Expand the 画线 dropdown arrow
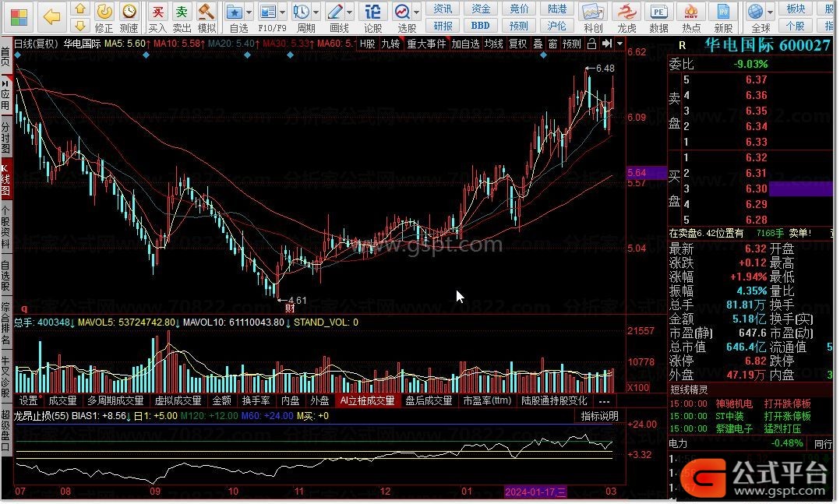This screenshot has width=840, height=504. click(349, 12)
